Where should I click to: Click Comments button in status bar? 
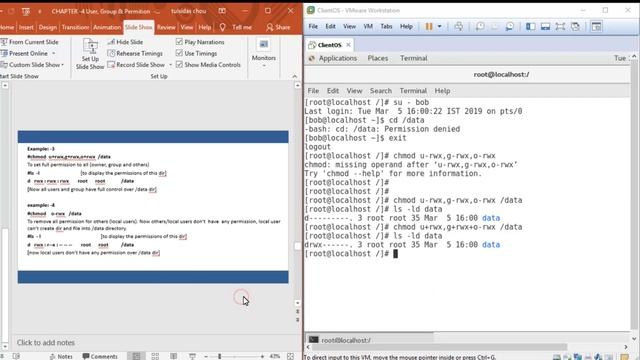click(100, 356)
